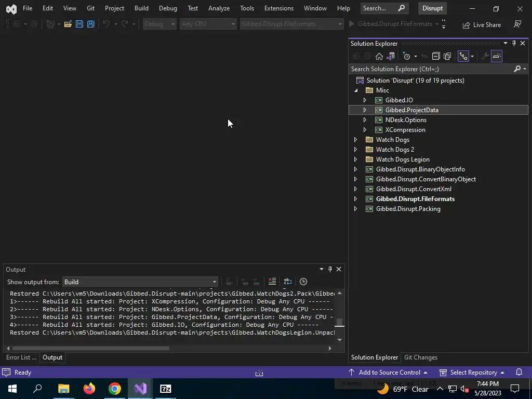The height and width of the screenshot is (399, 532).
Task: Click Select Repository in status bar
Action: point(472,372)
